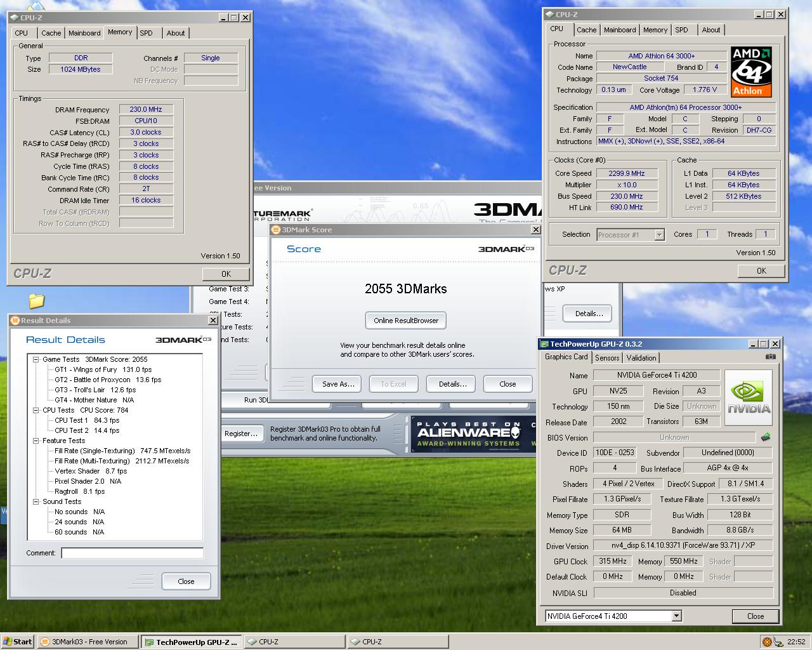Viewport: 812px width, 650px height.
Task: Collapse the CPU Tests tree node
Action: (x=36, y=410)
